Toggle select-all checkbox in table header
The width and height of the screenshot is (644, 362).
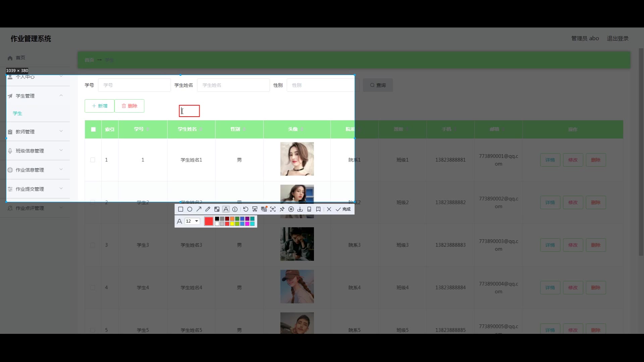click(x=93, y=129)
